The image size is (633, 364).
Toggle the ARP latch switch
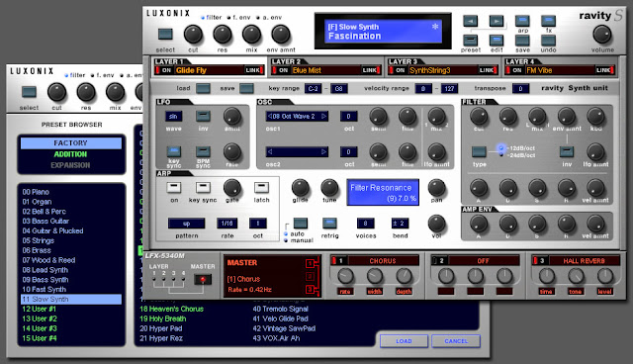(x=261, y=188)
